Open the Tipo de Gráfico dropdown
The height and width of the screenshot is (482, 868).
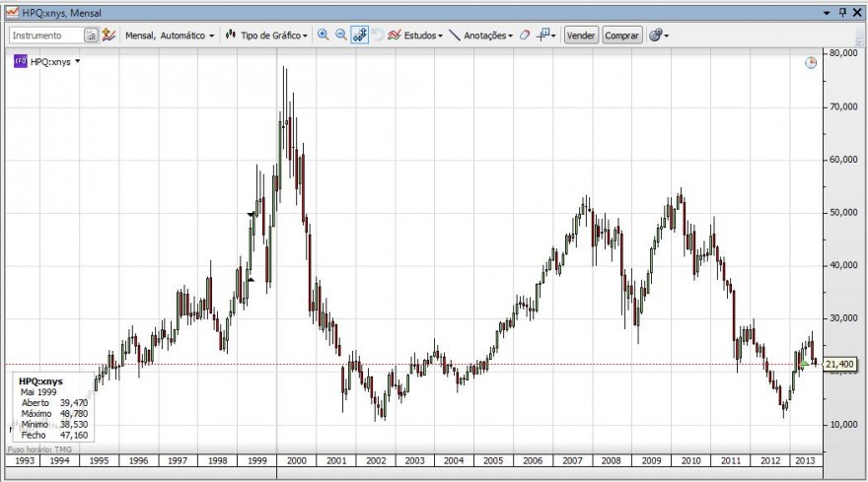pyautogui.click(x=266, y=35)
